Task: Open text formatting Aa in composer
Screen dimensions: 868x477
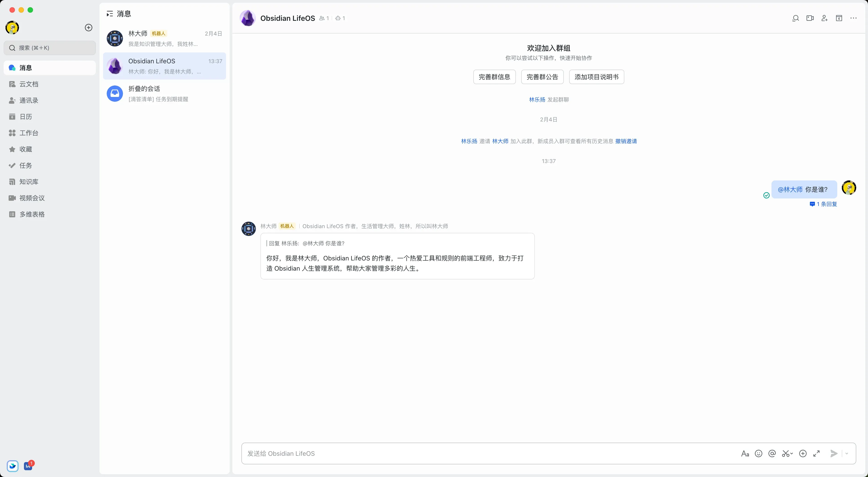Action: (x=745, y=453)
